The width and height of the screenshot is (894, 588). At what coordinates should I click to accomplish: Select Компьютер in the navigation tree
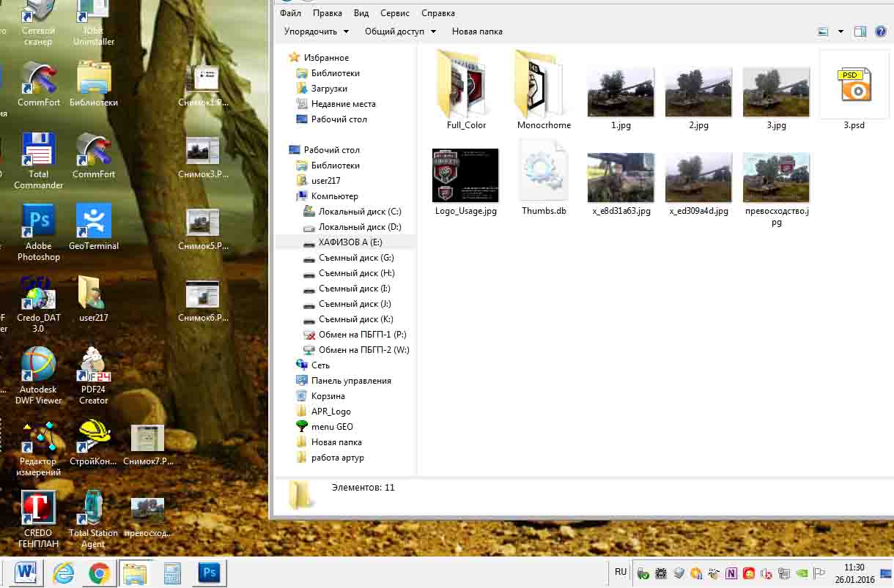click(334, 196)
